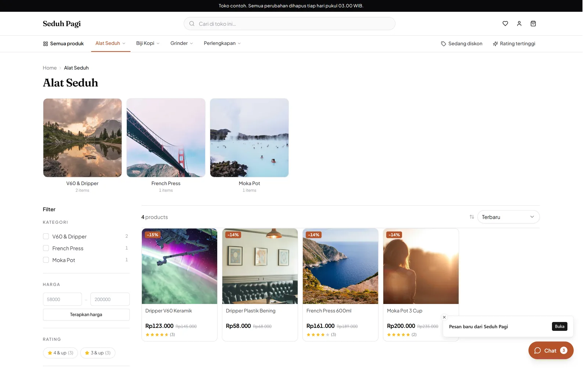The width and height of the screenshot is (588, 368).
Task: Open the Dripper Plastik Bening product image
Action: pos(260,266)
